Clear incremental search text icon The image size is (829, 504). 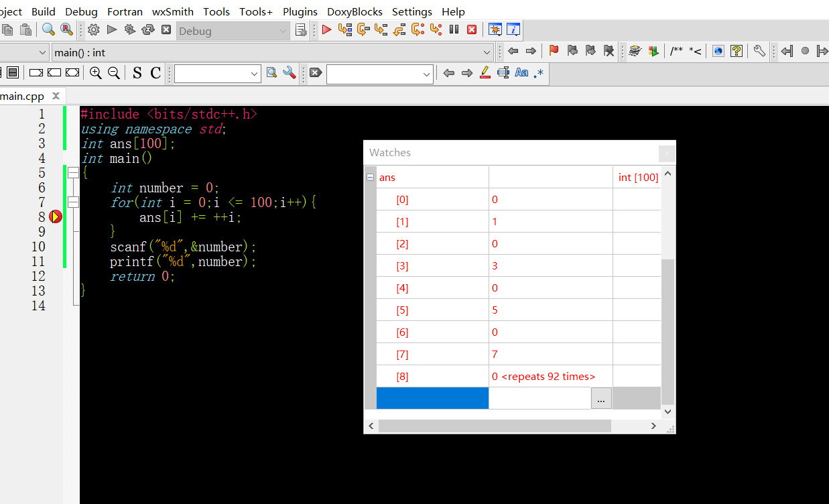coord(316,73)
